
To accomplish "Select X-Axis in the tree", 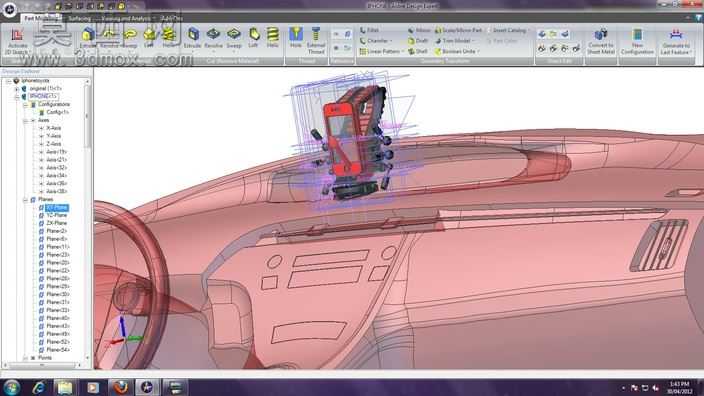I will 53,128.
